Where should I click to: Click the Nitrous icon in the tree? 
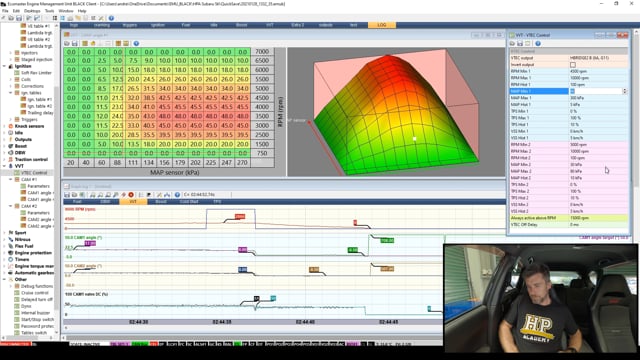coord(11,239)
